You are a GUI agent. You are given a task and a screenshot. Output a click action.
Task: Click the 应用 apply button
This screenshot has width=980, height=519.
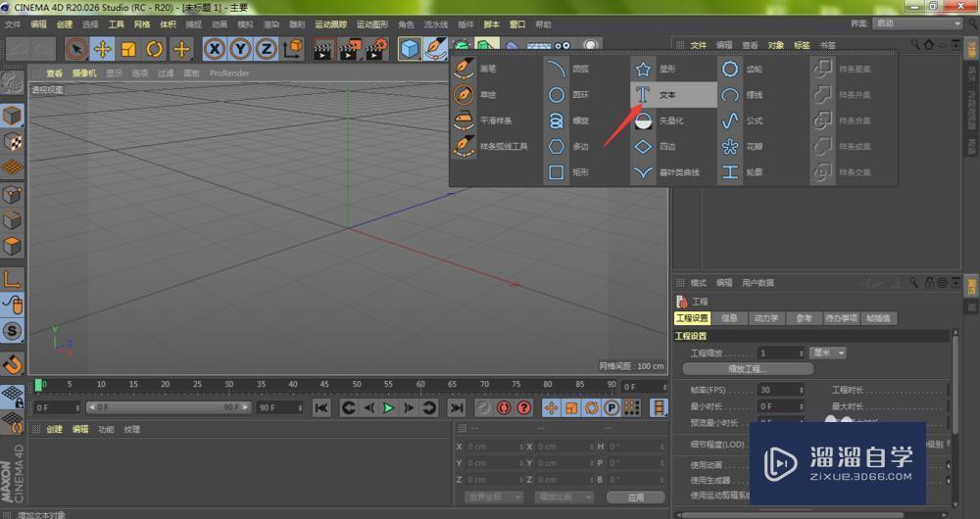(x=636, y=497)
